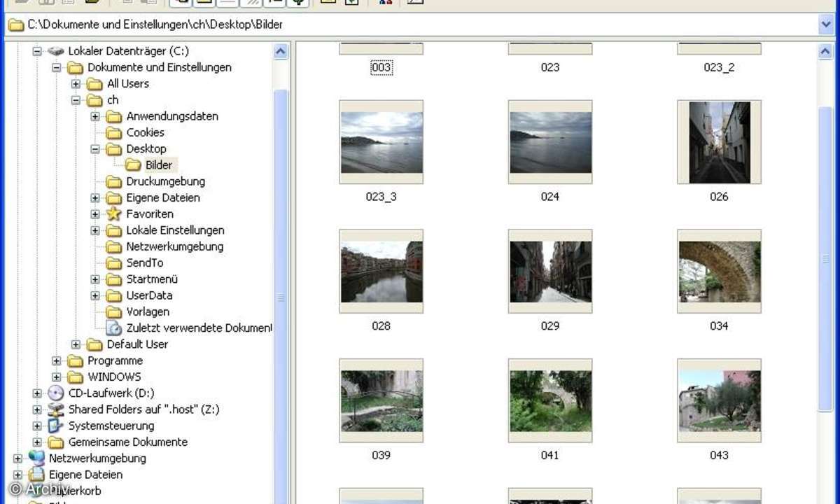This screenshot has height=504, width=840.
Task: Expand the Default User folder
Action: [x=76, y=344]
